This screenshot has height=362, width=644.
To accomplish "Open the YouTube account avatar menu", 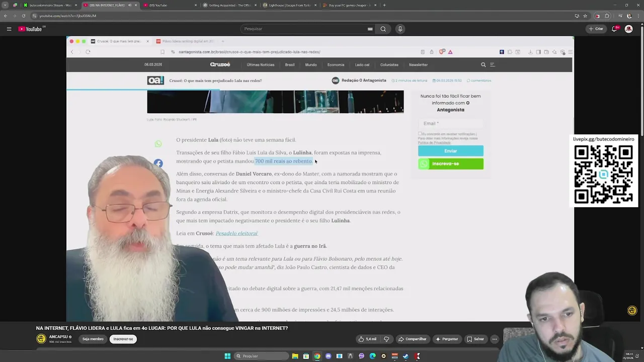I will 628,29.
